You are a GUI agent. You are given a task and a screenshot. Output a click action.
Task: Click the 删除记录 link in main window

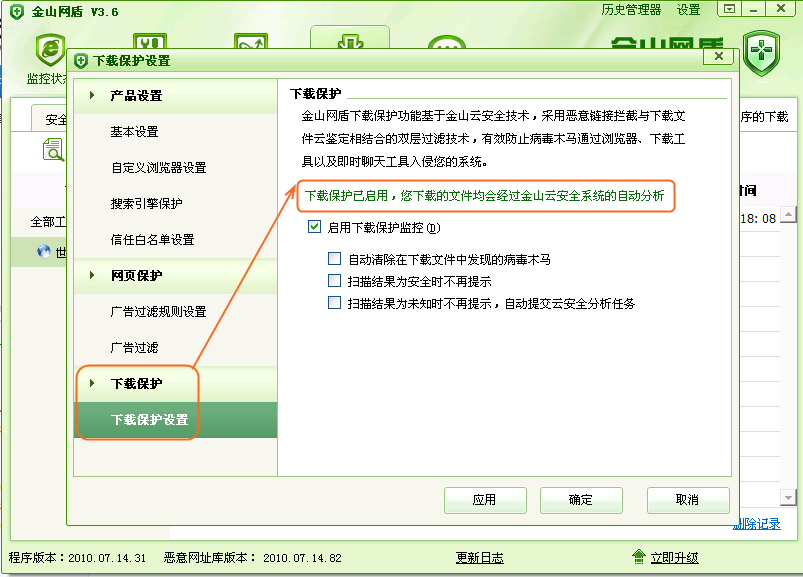tap(757, 524)
